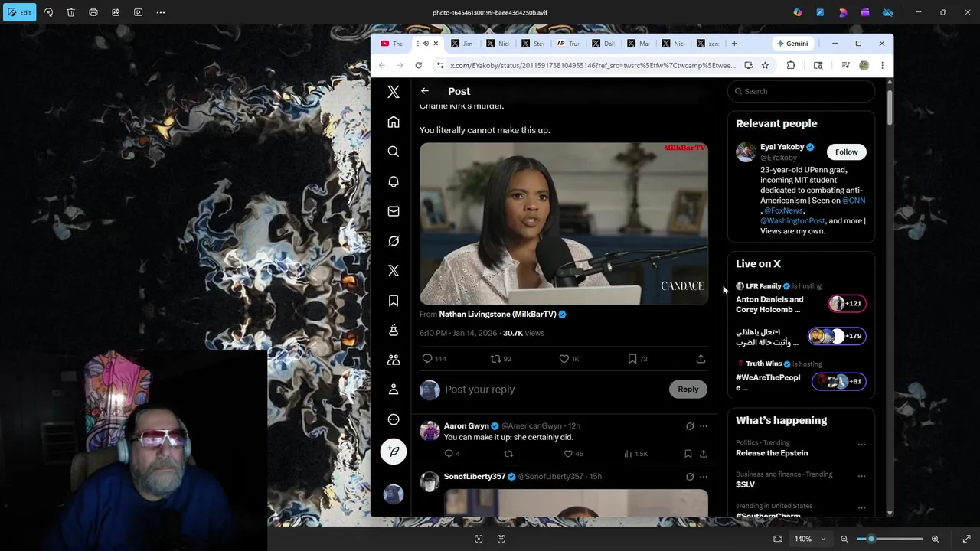This screenshot has width=980, height=551.
Task: Scan text in image from bottom bar
Action: pos(501,539)
